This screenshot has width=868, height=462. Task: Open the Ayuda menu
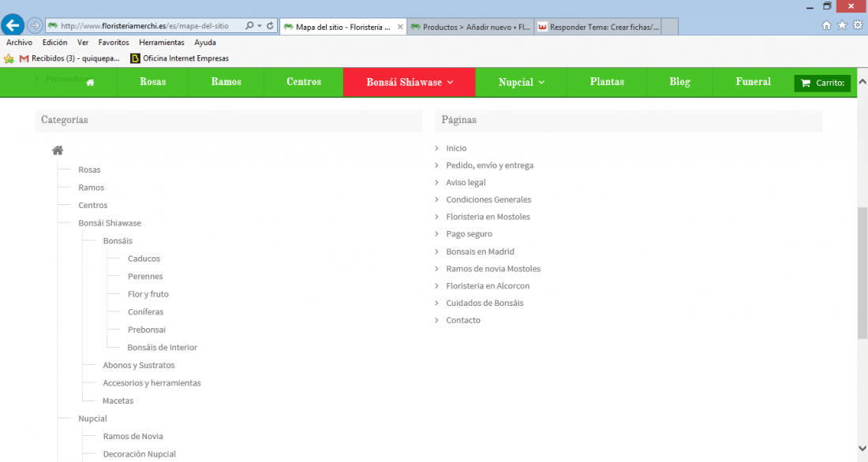(205, 42)
